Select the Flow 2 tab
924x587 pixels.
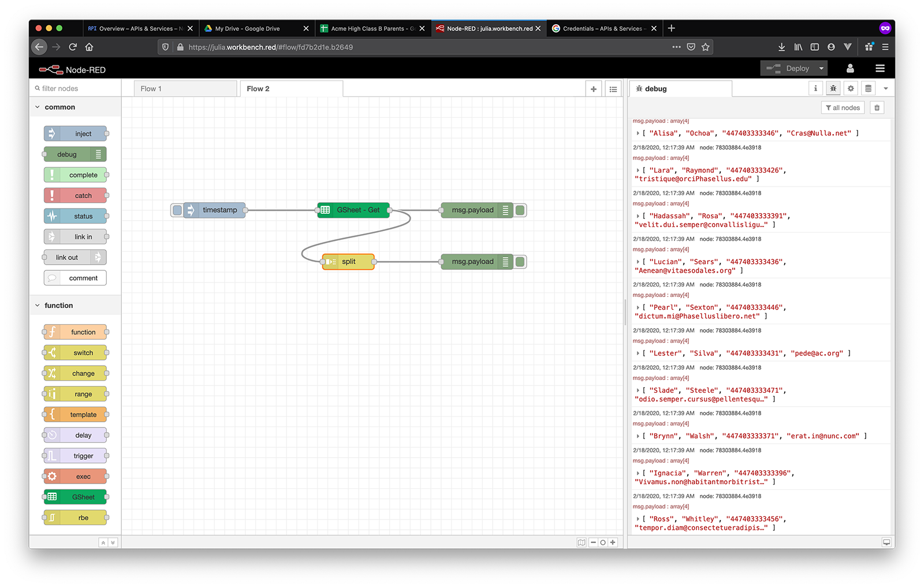(x=292, y=88)
